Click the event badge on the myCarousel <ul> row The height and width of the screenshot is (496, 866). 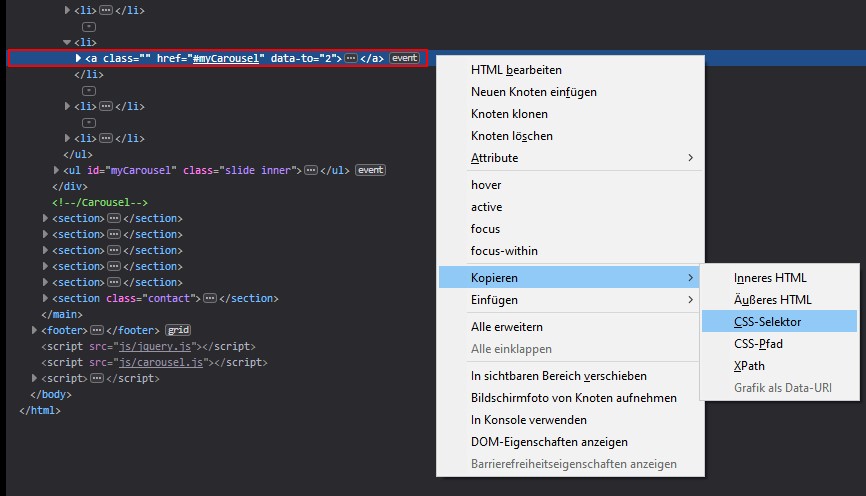(371, 170)
